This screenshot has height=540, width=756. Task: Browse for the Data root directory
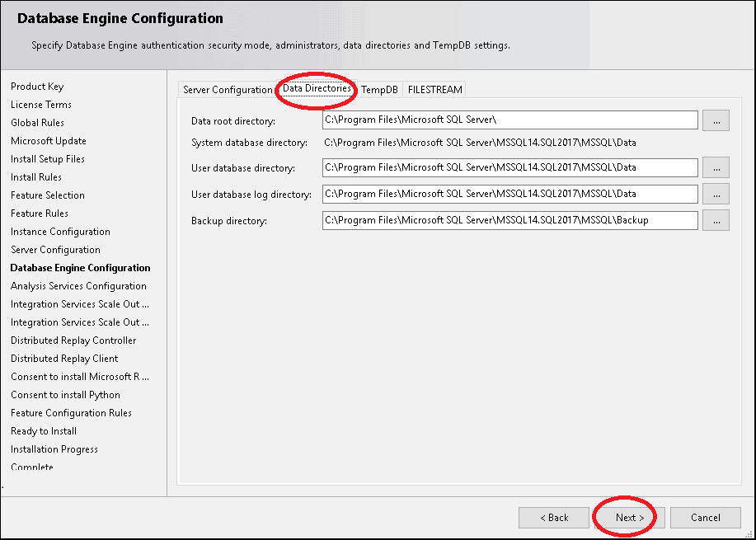click(716, 120)
